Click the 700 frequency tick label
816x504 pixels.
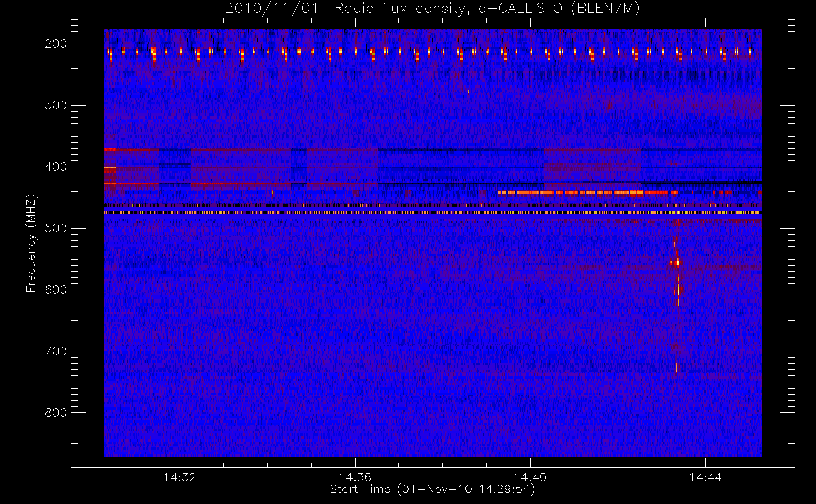pos(55,351)
